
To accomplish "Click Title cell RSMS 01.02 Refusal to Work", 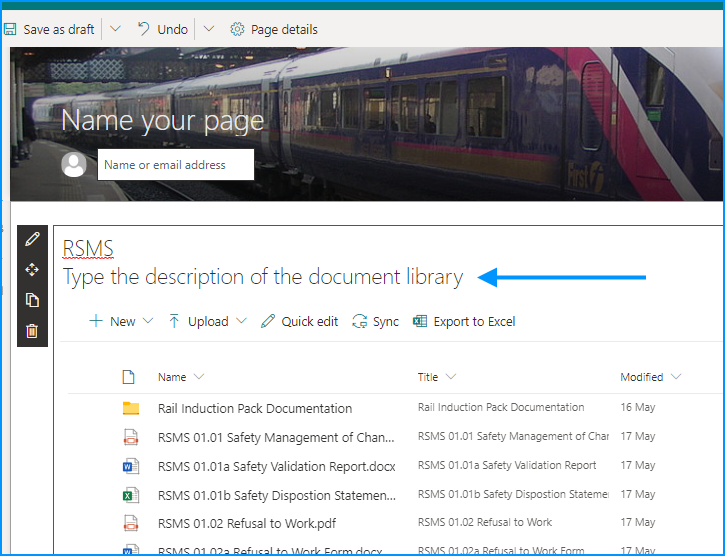I will (485, 522).
